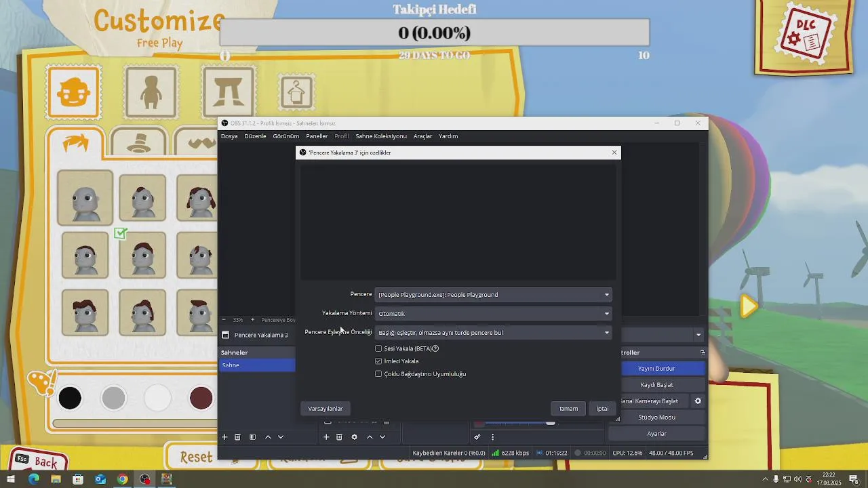The height and width of the screenshot is (488, 868).
Task: Open the Yardım menu
Action: [448, 136]
